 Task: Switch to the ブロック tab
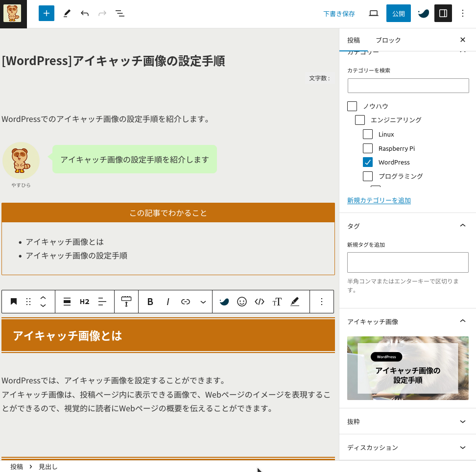click(x=388, y=40)
